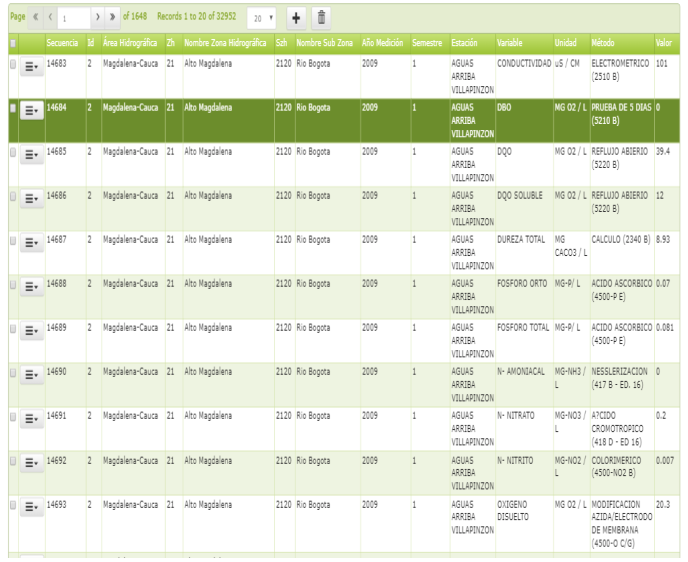Check the row 14686 checkbox
The height and width of the screenshot is (562, 688).
[x=13, y=196]
